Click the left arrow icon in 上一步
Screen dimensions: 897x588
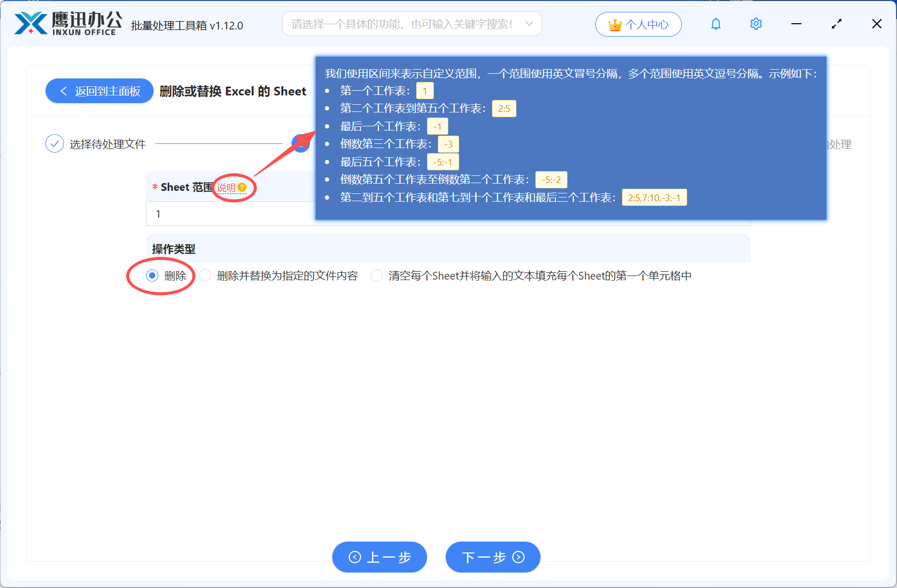[354, 557]
